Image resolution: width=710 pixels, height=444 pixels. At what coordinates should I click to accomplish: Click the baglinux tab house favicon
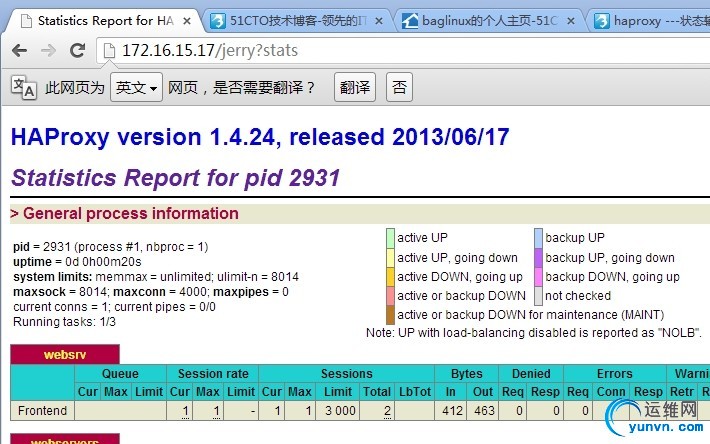click(x=410, y=21)
